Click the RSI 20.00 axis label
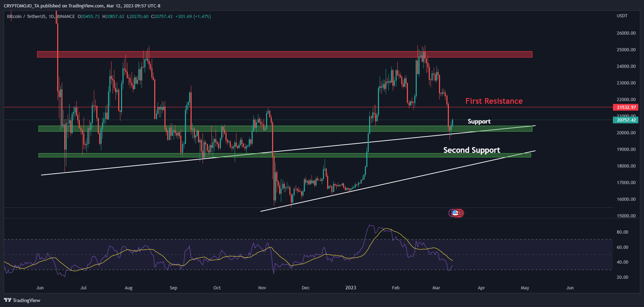The height and width of the screenshot is (307, 644). [622, 277]
